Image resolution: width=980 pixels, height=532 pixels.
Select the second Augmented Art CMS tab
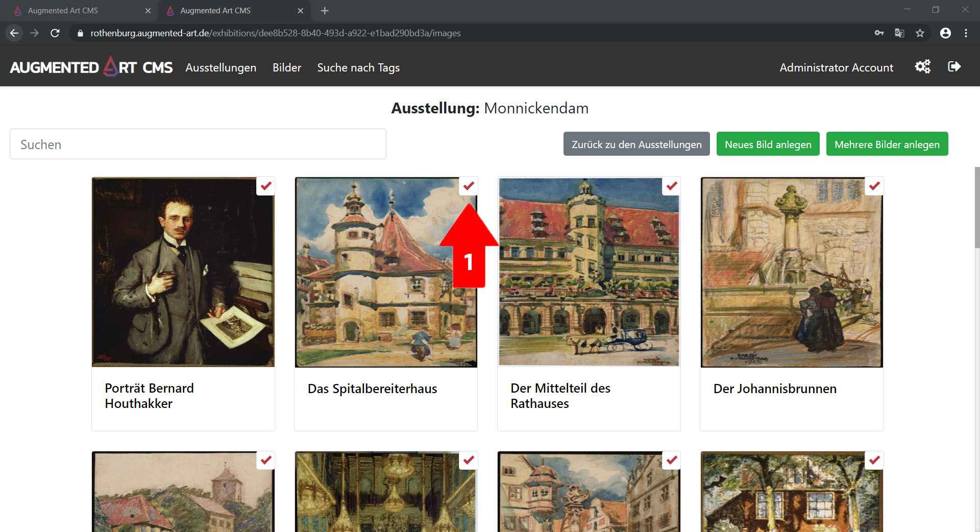point(235,11)
